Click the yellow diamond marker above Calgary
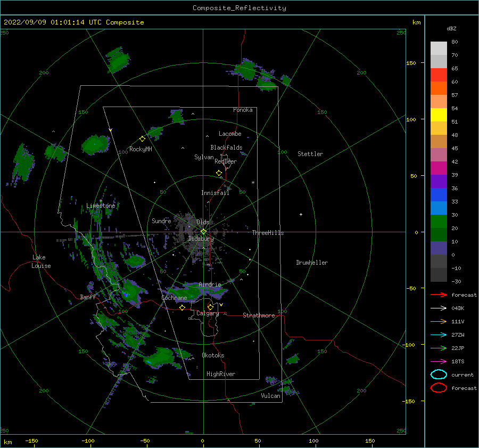This screenshot has height=448, width=479. [x=210, y=307]
